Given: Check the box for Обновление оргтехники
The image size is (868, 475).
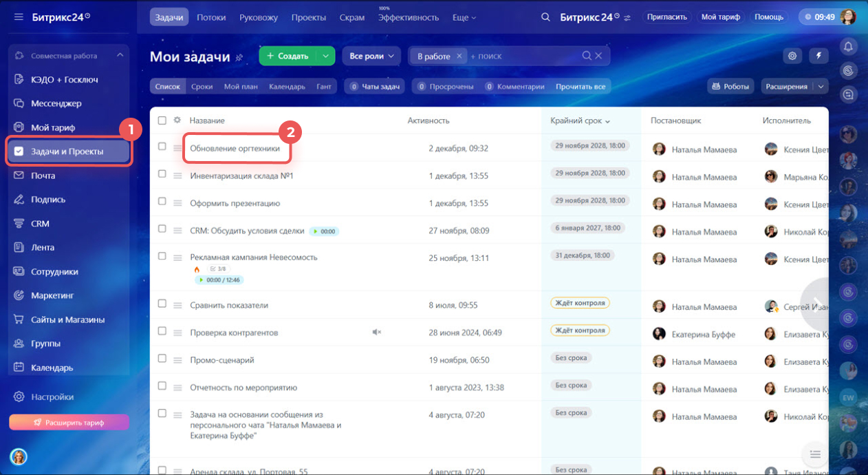Looking at the screenshot, I should [162, 147].
